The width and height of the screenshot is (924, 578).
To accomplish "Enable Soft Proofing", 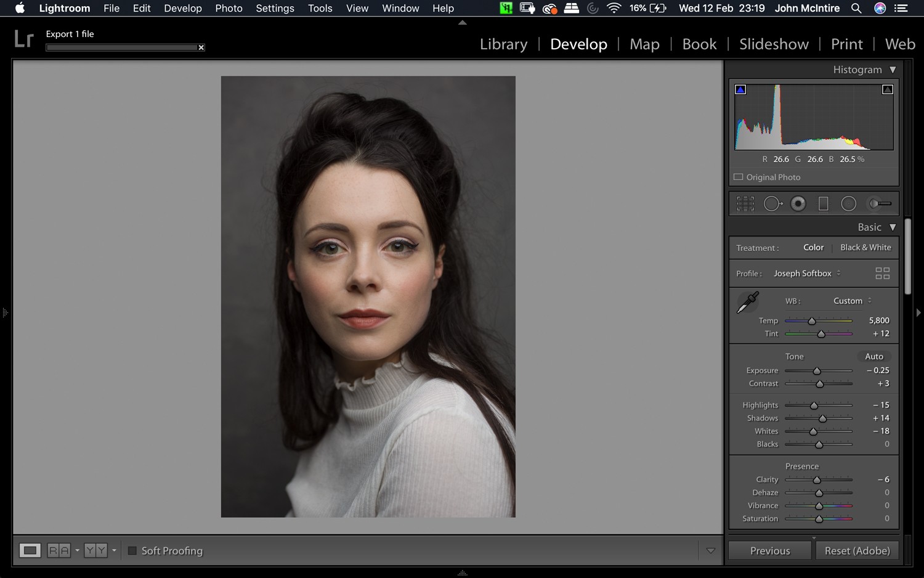I will [x=132, y=551].
